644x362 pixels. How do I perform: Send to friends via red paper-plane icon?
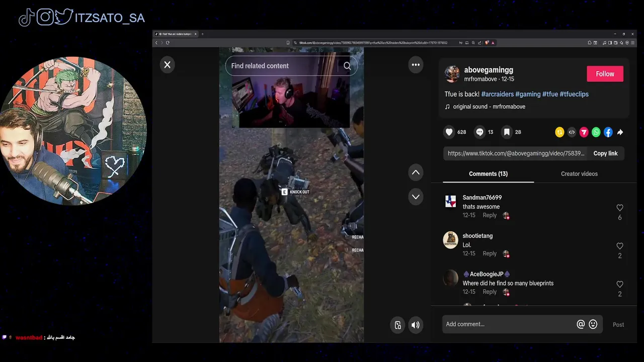click(584, 132)
